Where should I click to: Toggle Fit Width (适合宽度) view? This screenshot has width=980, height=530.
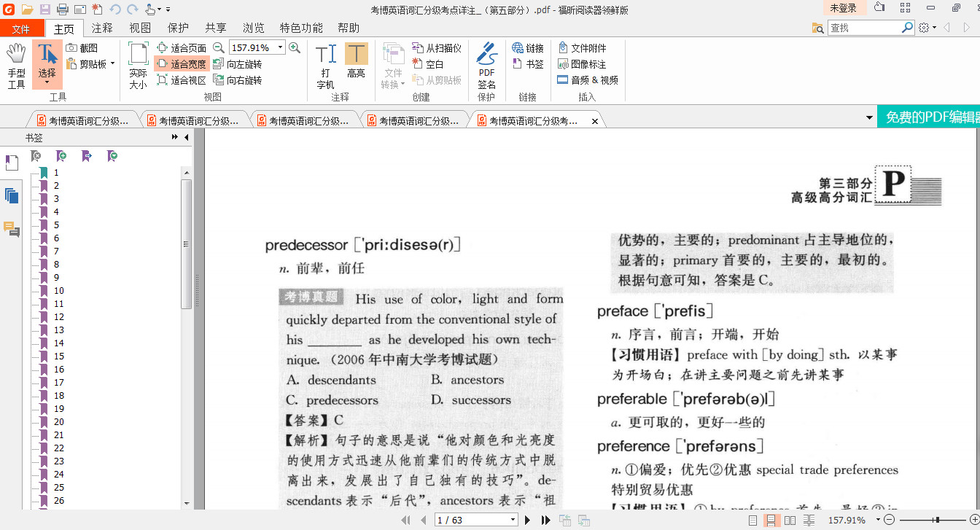(182, 64)
